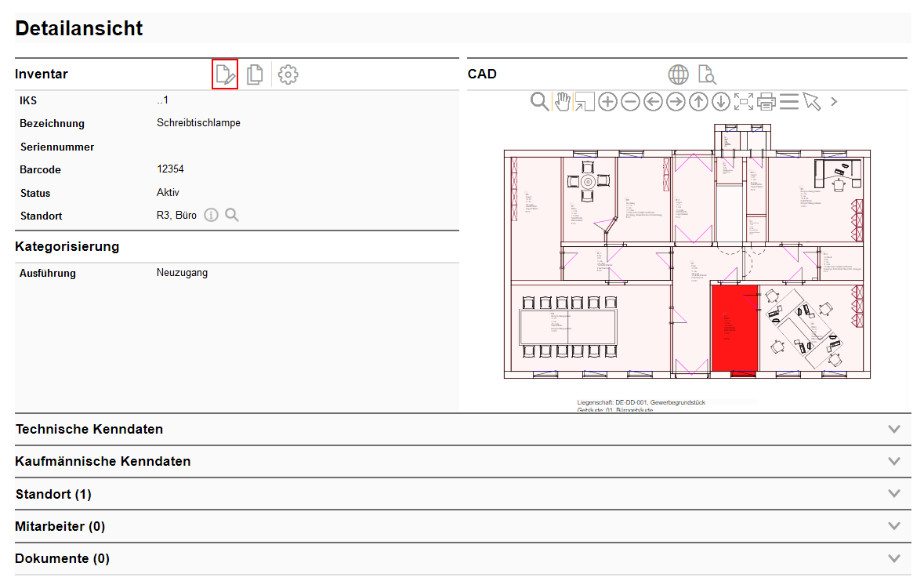This screenshot has height=581, width=924.
Task: Click the copy record icon
Action: [255, 74]
